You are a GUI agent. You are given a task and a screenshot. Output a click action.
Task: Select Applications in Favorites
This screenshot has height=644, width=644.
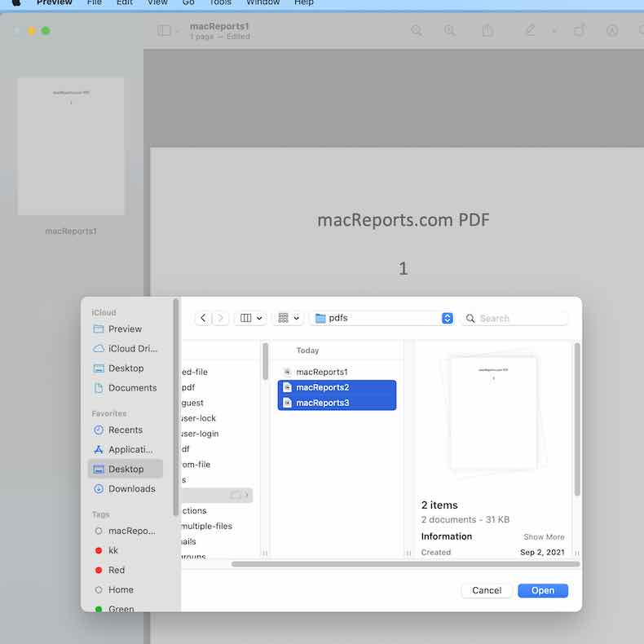click(125, 450)
